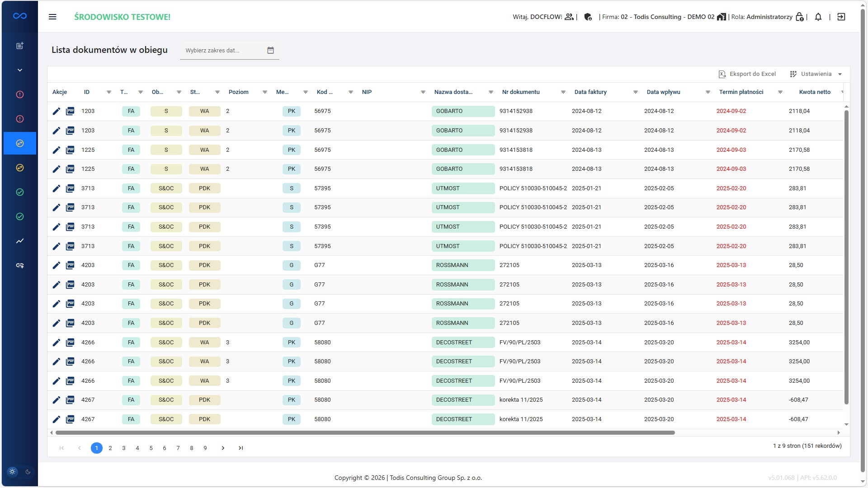Open the new document sidebar icon
Screen dimensions: 868x488
click(x=20, y=46)
